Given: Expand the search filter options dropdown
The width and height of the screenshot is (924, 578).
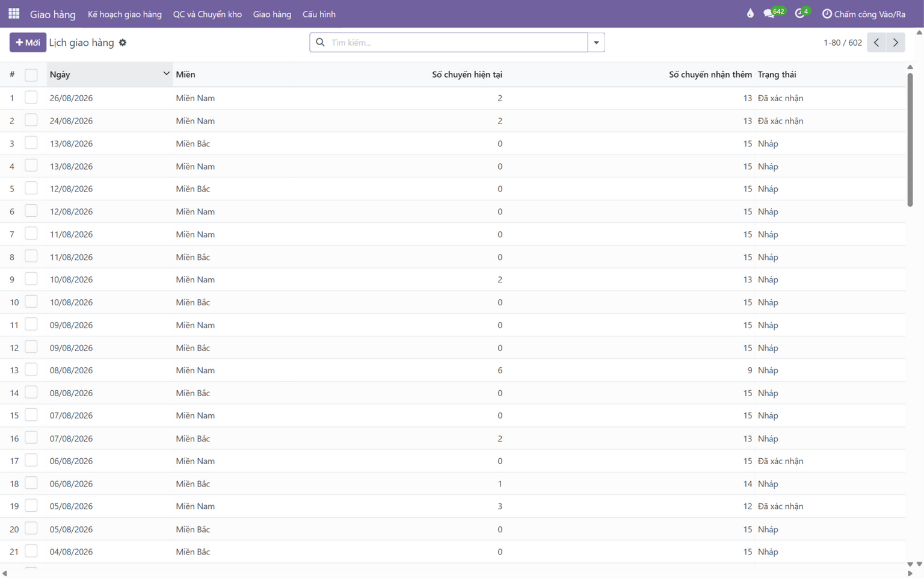Looking at the screenshot, I should (596, 42).
